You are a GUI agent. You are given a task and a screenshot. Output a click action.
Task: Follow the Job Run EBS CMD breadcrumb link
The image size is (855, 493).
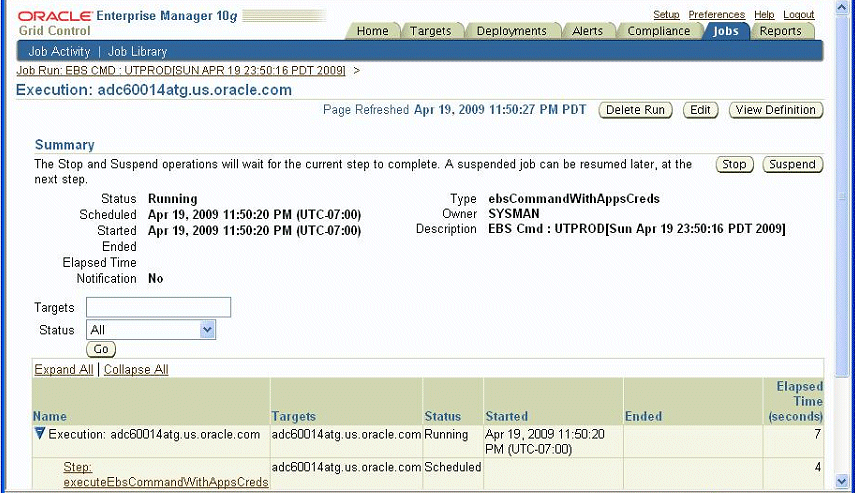(180, 70)
